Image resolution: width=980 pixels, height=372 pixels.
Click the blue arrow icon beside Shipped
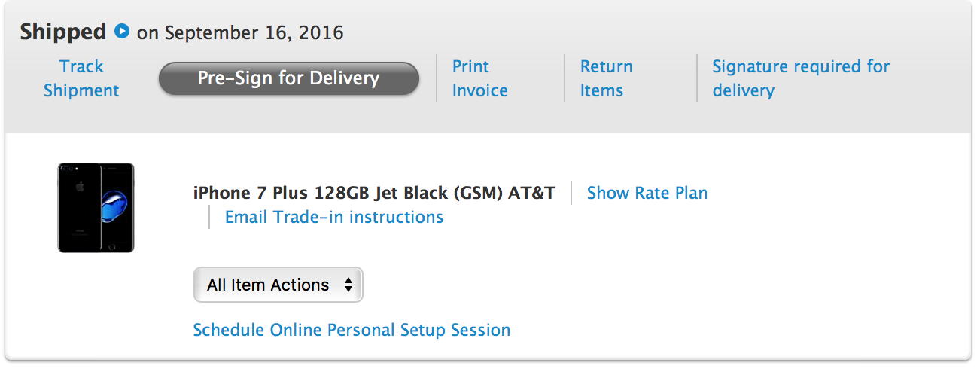pyautogui.click(x=122, y=32)
